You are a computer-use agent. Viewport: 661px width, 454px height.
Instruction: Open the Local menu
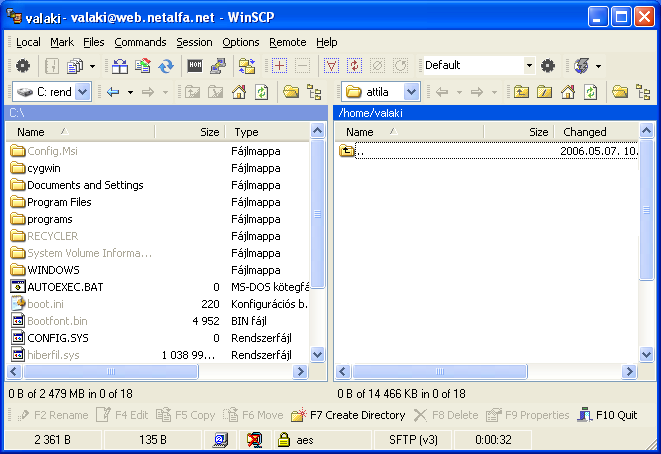click(x=28, y=42)
